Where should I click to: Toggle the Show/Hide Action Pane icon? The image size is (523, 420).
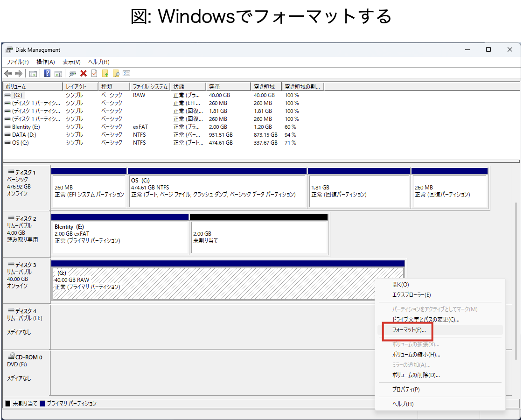58,73
